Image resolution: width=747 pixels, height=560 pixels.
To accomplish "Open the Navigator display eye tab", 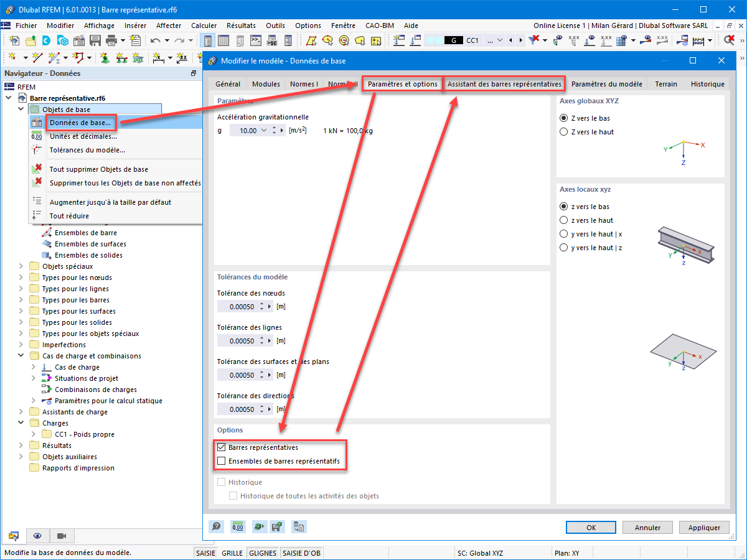I will pyautogui.click(x=37, y=536).
